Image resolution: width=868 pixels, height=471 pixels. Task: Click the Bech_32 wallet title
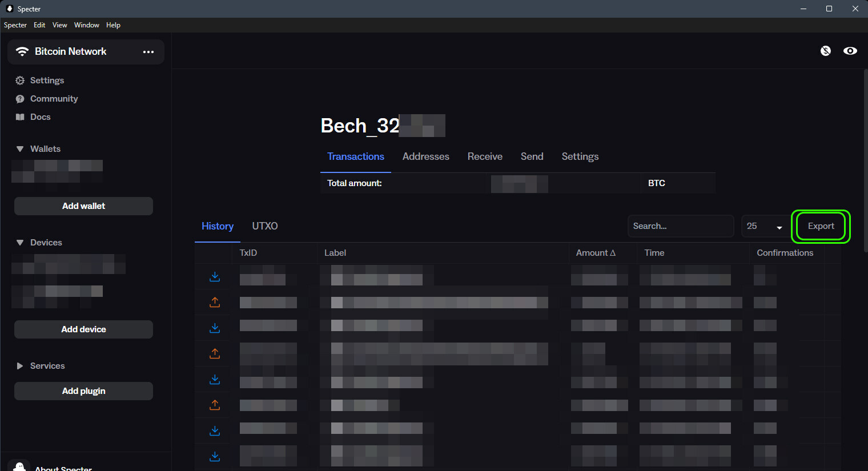360,126
